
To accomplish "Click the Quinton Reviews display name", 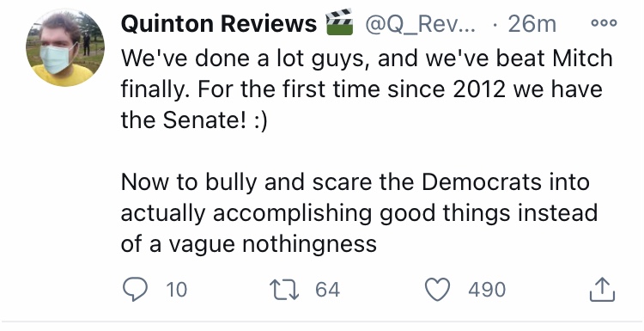I will click(x=219, y=24).
